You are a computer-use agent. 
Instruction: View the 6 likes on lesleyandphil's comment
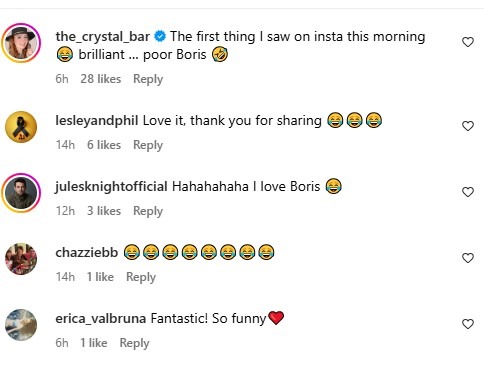point(104,145)
